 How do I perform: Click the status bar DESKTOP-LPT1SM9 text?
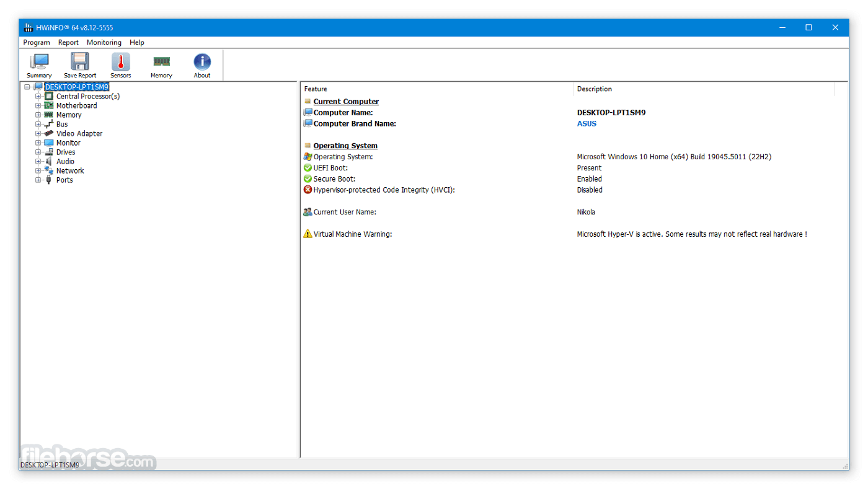click(50, 465)
